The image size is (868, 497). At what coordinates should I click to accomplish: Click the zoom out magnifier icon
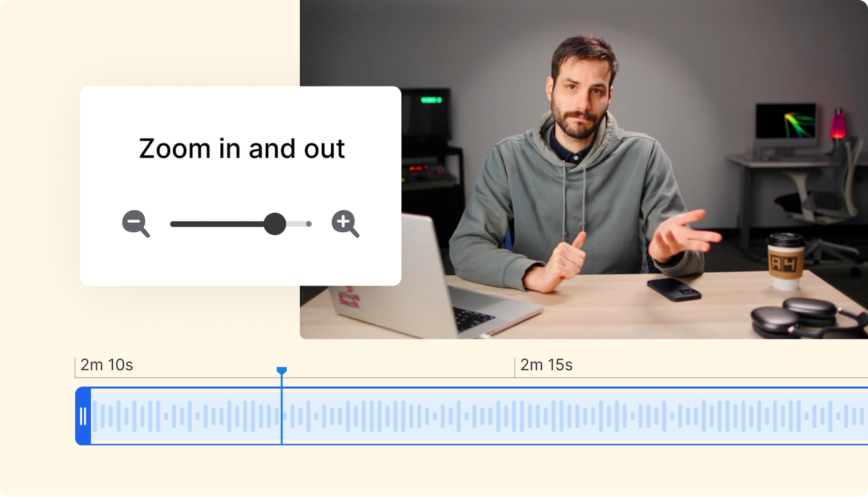point(136,223)
